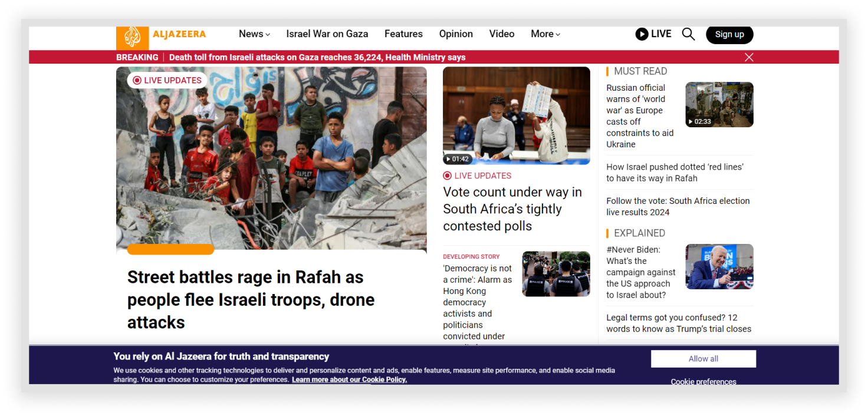Dismiss the breaking news banner with the X

(x=749, y=57)
